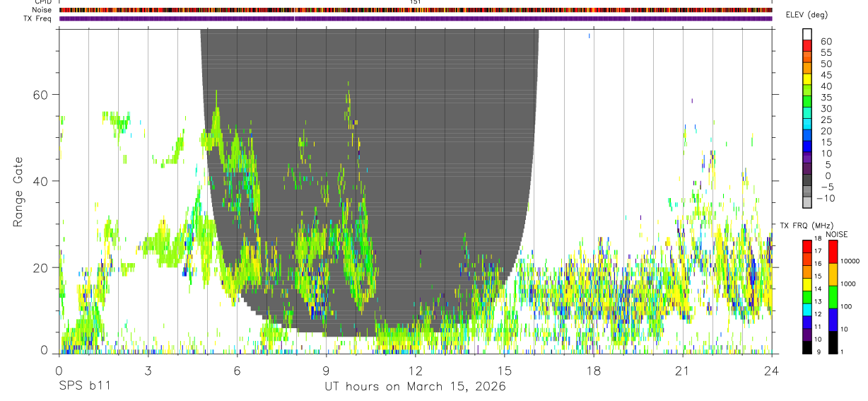
Task: Click the red 60 degree elevation swatch
Action: pos(807,45)
